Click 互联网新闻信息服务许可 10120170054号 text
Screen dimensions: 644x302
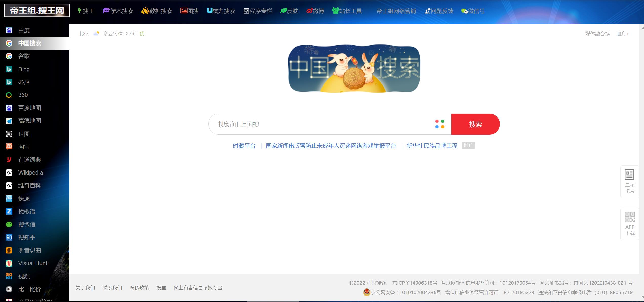489,283
